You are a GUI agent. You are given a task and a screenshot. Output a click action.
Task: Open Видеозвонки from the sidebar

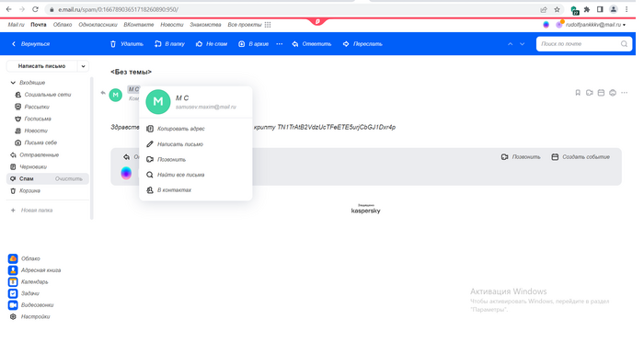pos(31,305)
